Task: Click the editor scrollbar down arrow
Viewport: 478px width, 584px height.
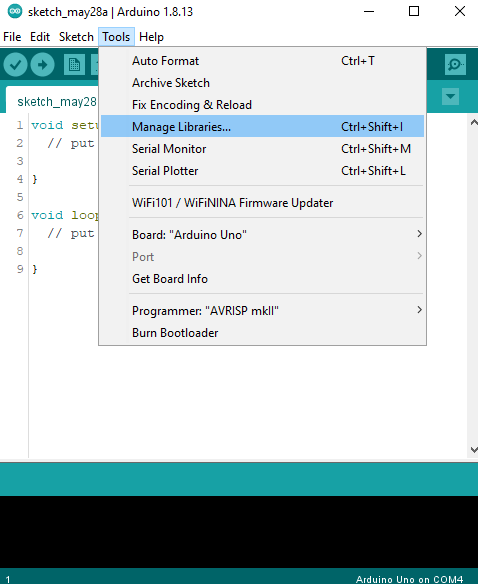Action: 474,450
